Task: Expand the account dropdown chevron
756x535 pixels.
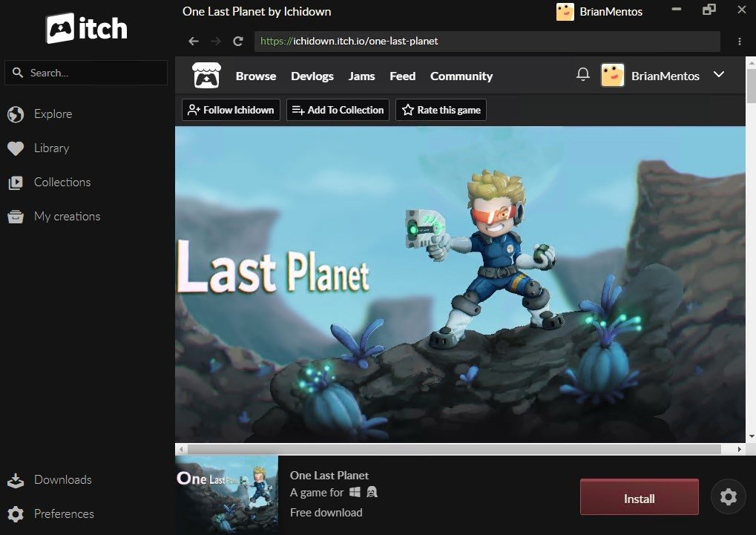Action: coord(718,74)
